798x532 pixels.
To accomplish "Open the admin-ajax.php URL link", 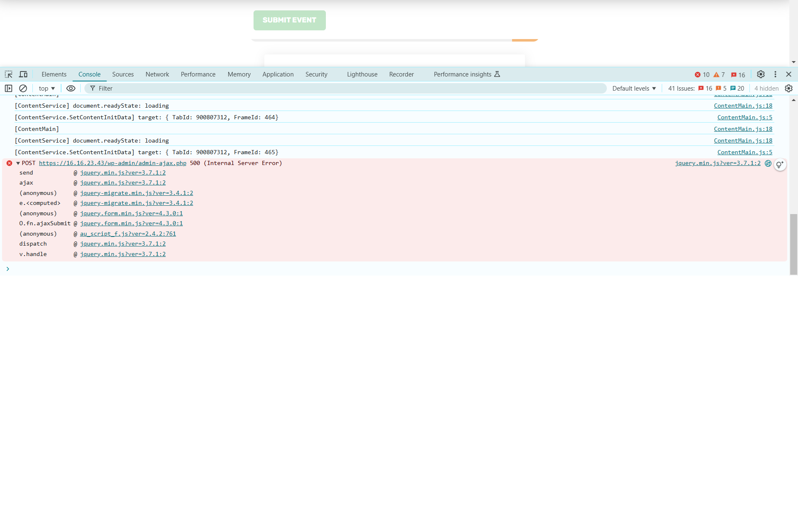I will 113,163.
